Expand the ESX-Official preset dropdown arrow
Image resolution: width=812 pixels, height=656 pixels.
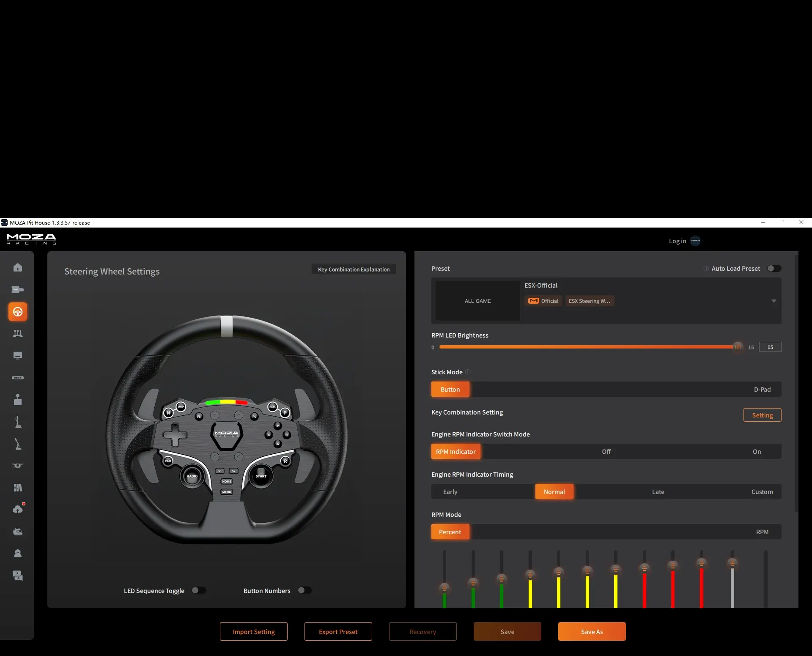tap(774, 301)
